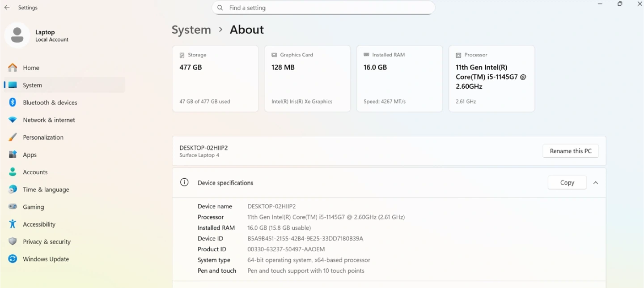Navigate to System breadcrumb link

[x=191, y=30]
